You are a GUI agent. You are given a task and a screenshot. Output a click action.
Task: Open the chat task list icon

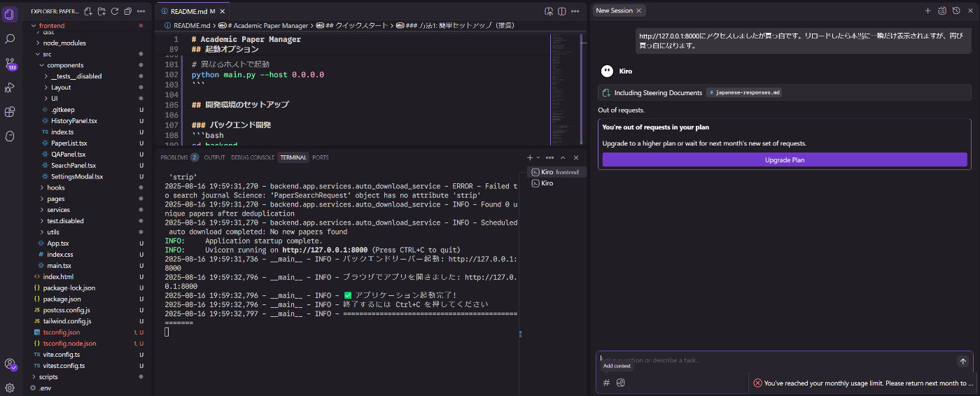pos(942,10)
